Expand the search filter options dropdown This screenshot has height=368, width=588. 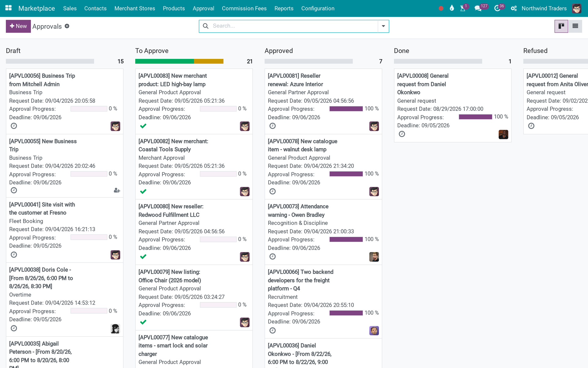(383, 26)
